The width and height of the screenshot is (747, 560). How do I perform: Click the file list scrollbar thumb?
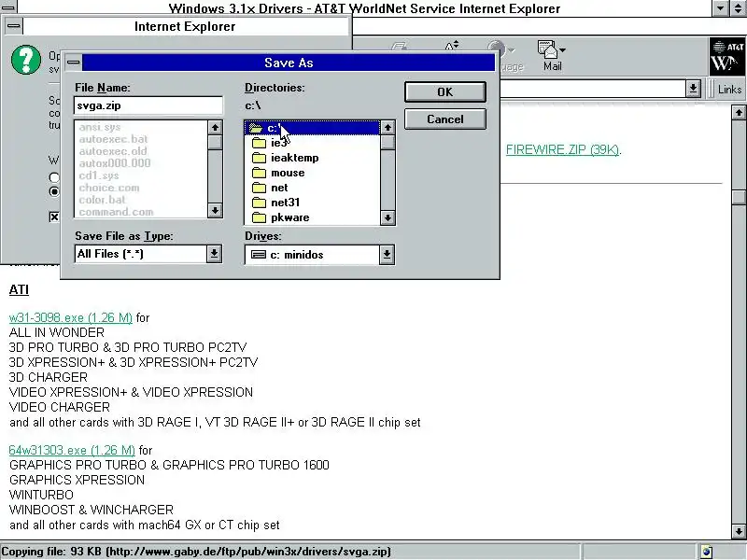[x=215, y=142]
